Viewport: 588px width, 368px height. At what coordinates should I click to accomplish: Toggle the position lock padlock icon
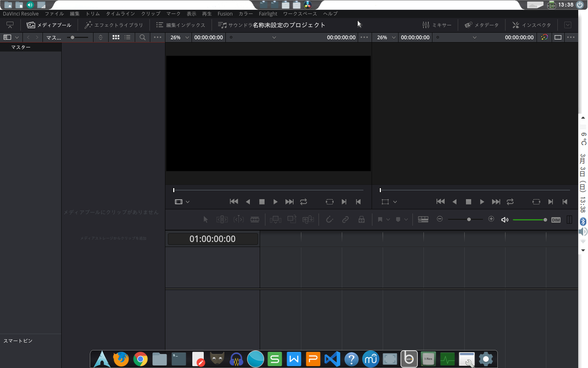pyautogui.click(x=362, y=220)
